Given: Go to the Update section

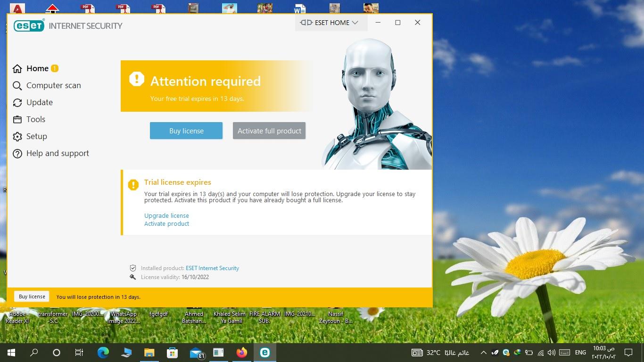Looking at the screenshot, I should point(33,102).
